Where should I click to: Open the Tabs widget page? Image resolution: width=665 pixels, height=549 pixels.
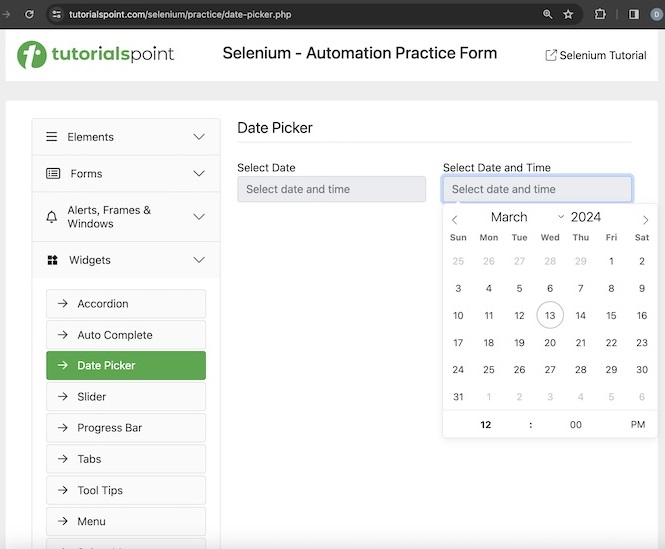pos(126,459)
